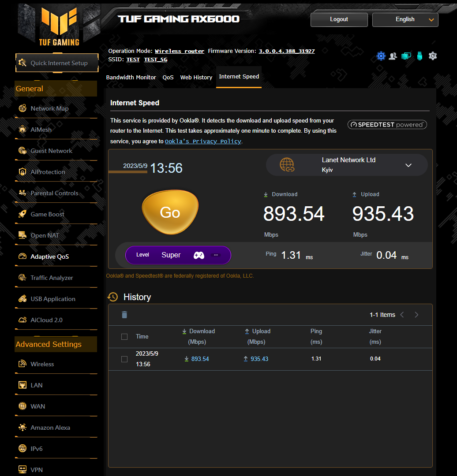Click Quick Internet Setup button
Viewport: 457px width, 476px height.
tap(57, 63)
